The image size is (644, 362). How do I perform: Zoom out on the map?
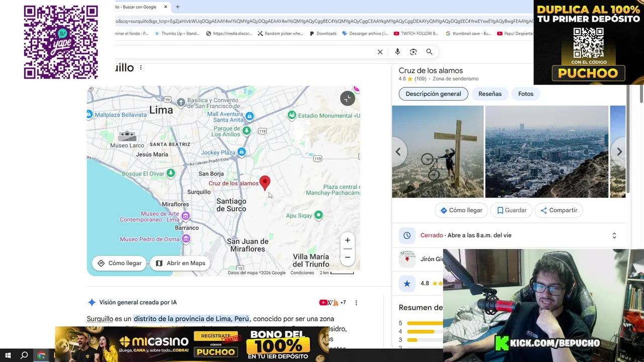pyautogui.click(x=347, y=257)
